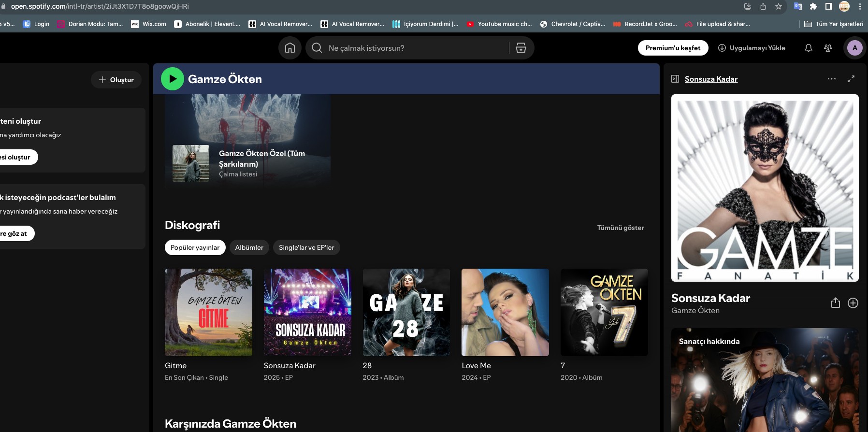This screenshot has width=868, height=432.
Task: Click the Tümünü göster link
Action: (x=620, y=228)
